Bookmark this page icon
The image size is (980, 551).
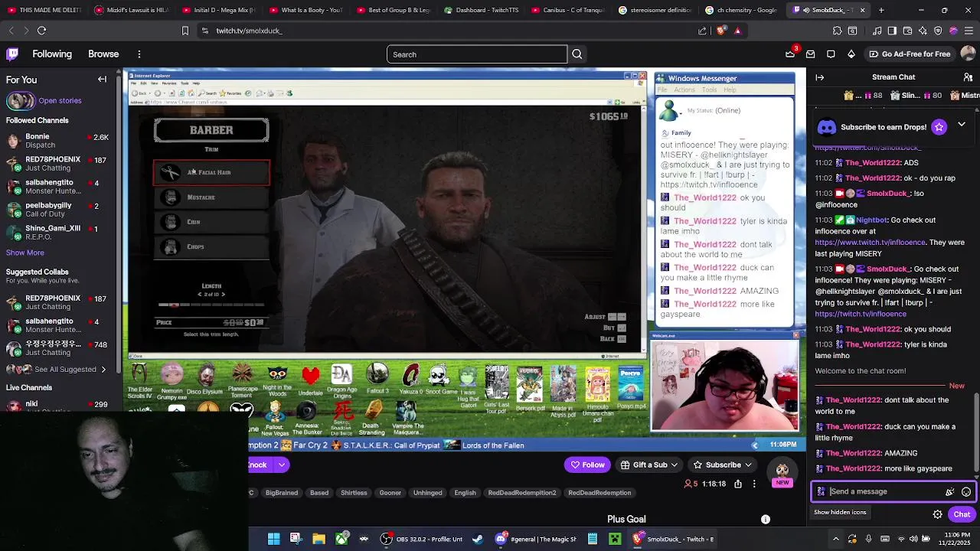(185, 31)
